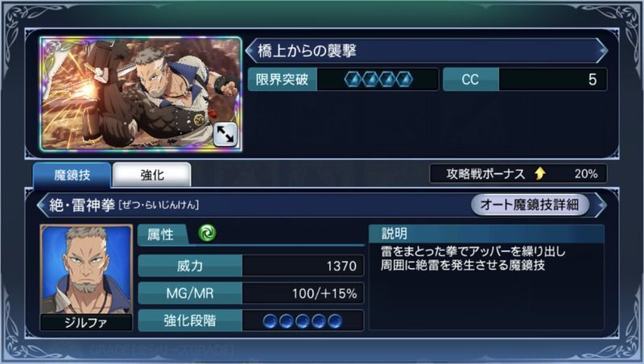Click the fifth blue enhancement stage orb
The width and height of the screenshot is (644, 364).
coord(335,321)
